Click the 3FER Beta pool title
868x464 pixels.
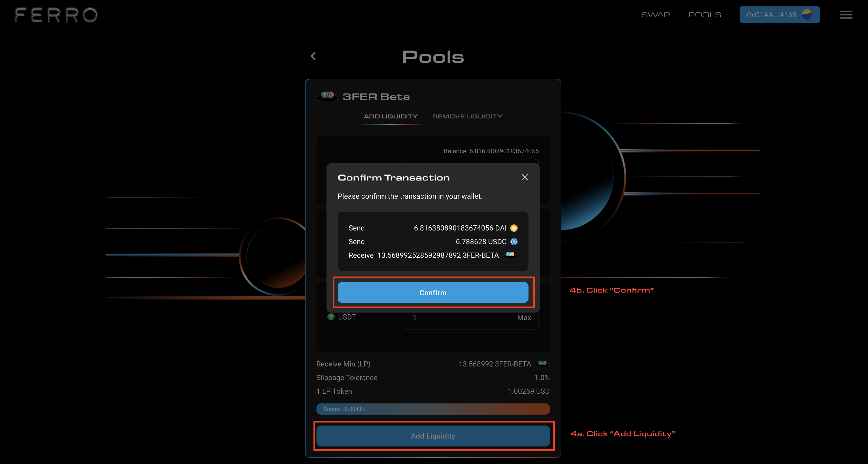click(376, 97)
